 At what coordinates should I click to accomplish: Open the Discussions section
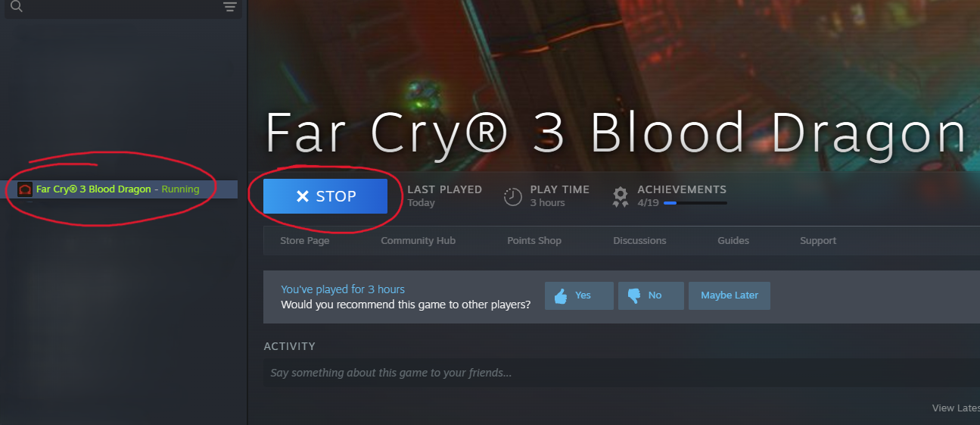639,241
